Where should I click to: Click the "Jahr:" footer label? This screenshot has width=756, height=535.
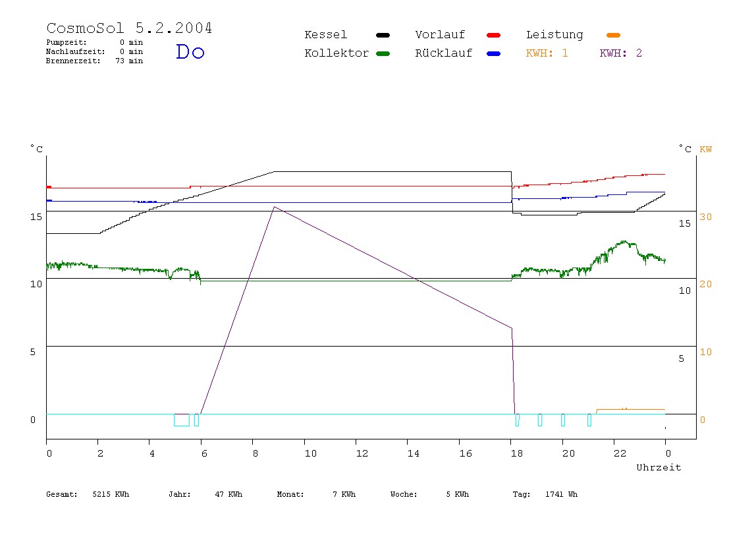click(x=180, y=494)
